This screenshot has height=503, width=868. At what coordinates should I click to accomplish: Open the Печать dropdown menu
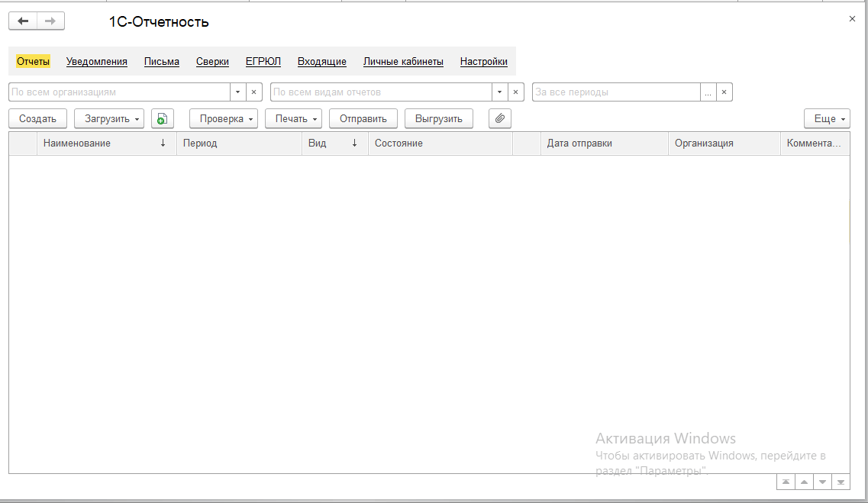tap(293, 119)
